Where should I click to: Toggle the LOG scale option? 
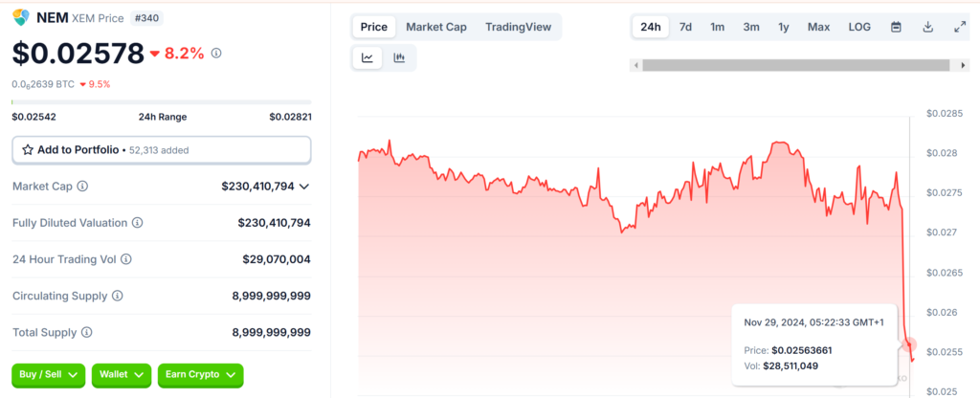(x=859, y=27)
